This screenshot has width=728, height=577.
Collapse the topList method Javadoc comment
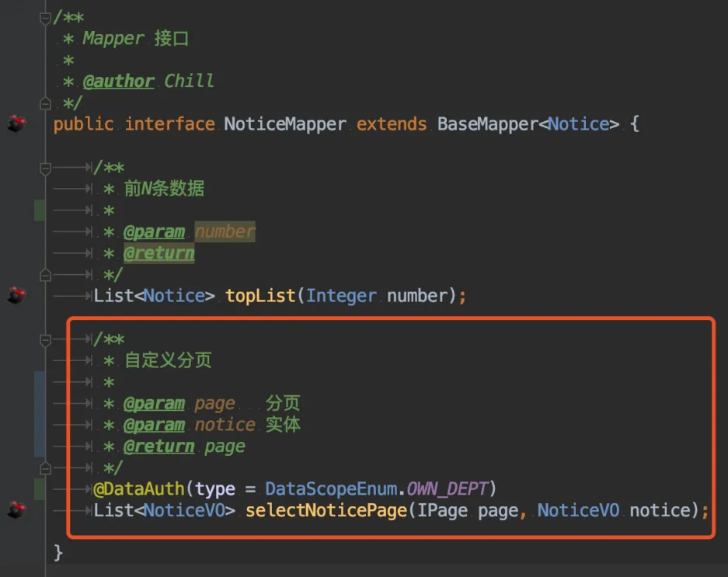pyautogui.click(x=45, y=169)
